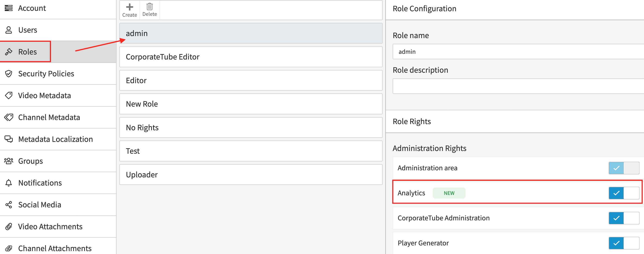Image resolution: width=644 pixels, height=254 pixels.
Task: Delete the selected role with trash button
Action: 149,10
